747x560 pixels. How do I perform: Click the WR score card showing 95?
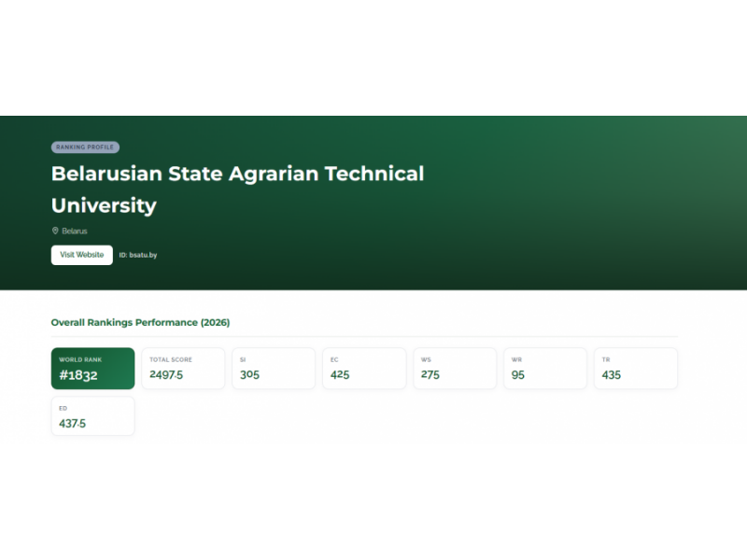click(x=545, y=368)
